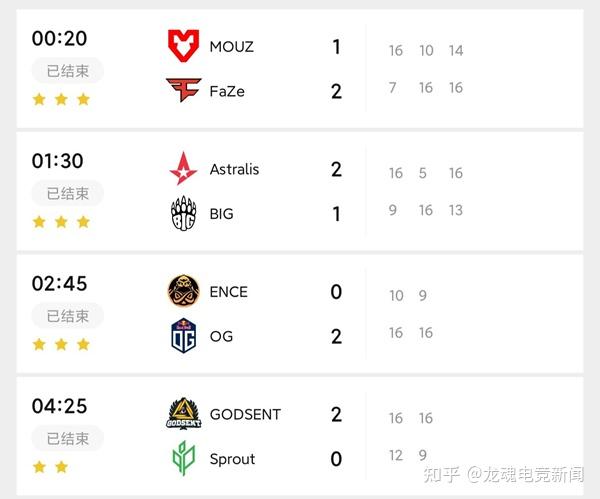Click the star rating under 00:20 match

point(61,99)
